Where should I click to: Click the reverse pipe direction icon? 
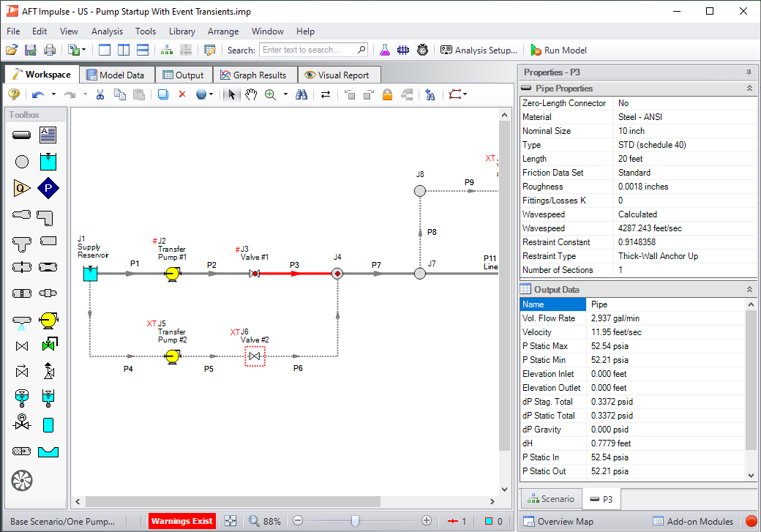click(x=326, y=94)
